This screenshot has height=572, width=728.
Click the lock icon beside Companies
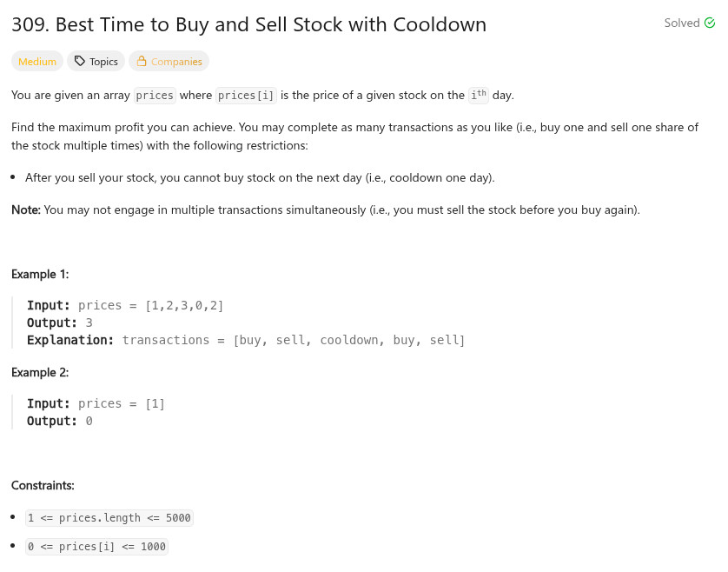[x=142, y=62]
